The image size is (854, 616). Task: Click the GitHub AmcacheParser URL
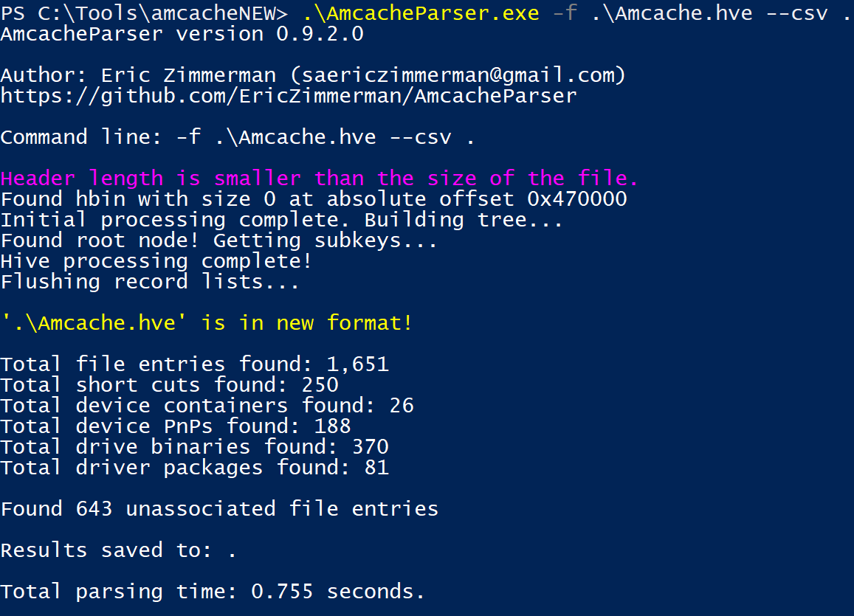click(x=289, y=97)
